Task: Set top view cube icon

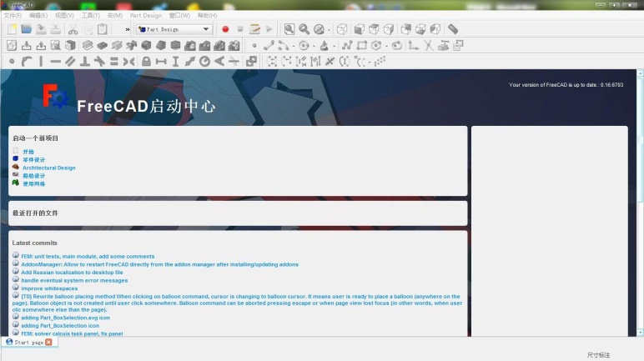Action: [374, 29]
